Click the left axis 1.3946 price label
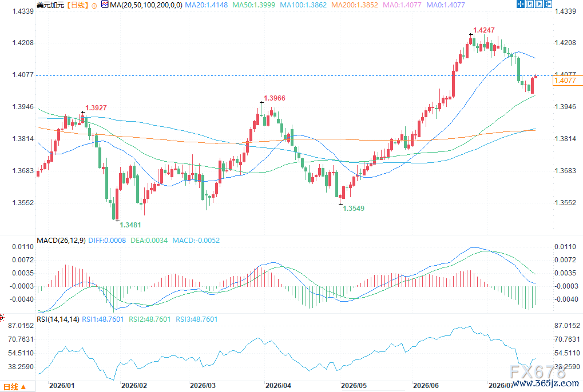583x392 pixels. 23,107
